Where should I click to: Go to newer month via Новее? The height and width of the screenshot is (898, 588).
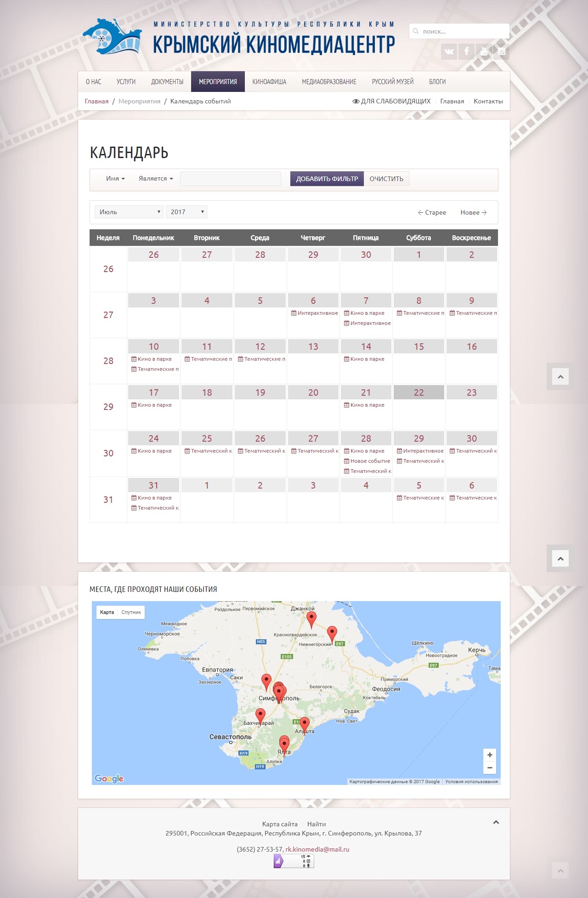click(x=473, y=212)
